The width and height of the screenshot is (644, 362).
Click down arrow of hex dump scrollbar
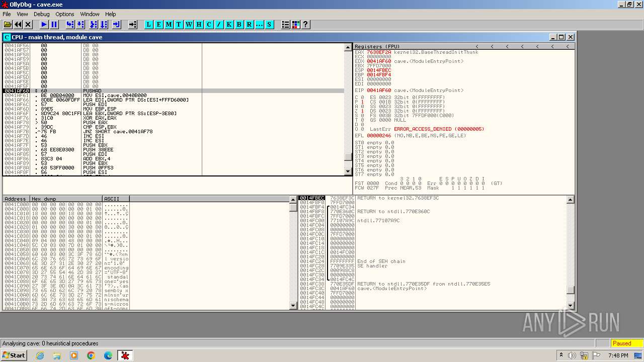[293, 306]
